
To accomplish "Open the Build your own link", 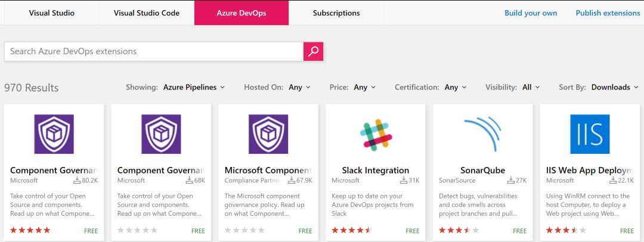I will point(531,13).
